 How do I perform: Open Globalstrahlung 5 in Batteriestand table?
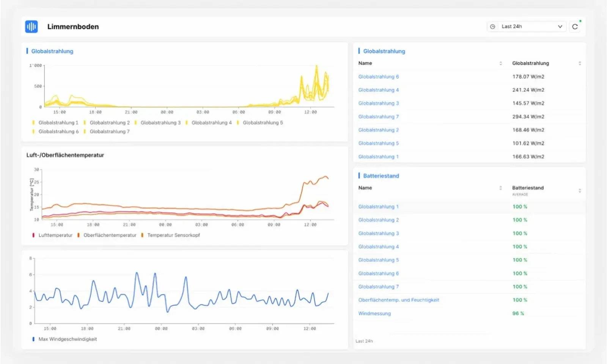pos(379,260)
